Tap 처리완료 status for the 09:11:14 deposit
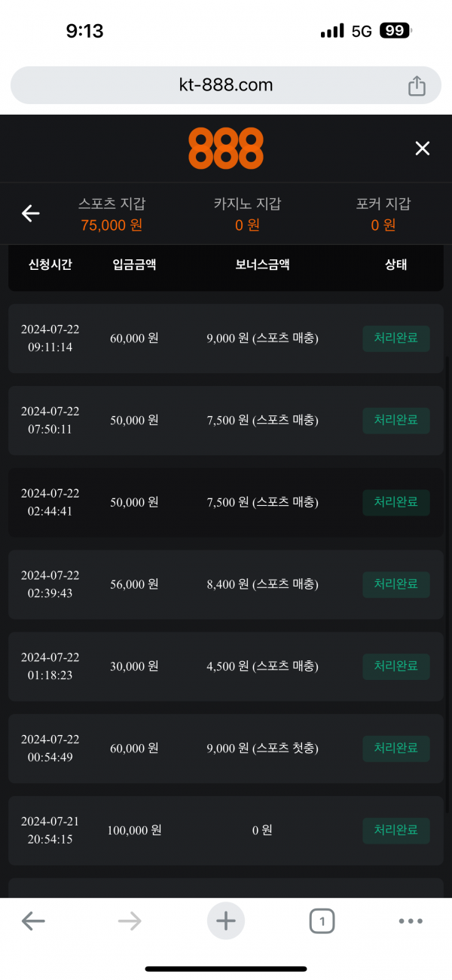The image size is (452, 980). click(396, 338)
